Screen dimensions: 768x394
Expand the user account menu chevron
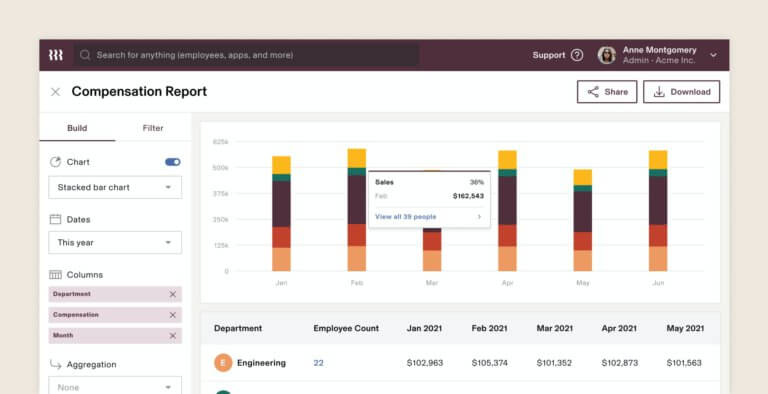713,55
